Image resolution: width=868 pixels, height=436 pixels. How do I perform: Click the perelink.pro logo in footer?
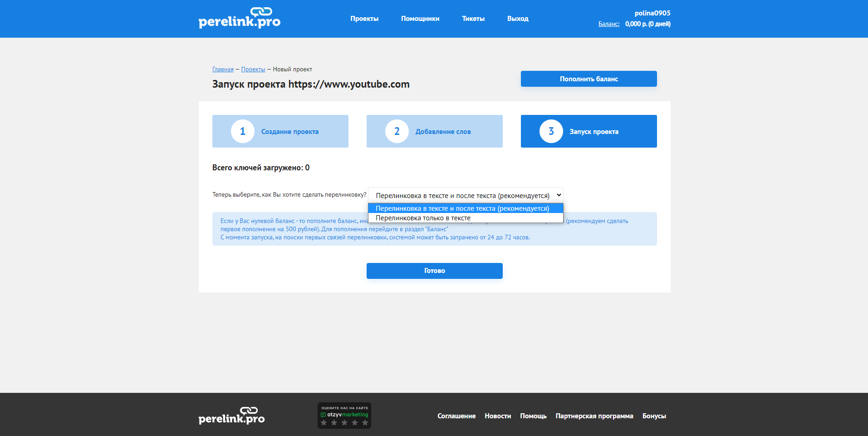pos(232,416)
